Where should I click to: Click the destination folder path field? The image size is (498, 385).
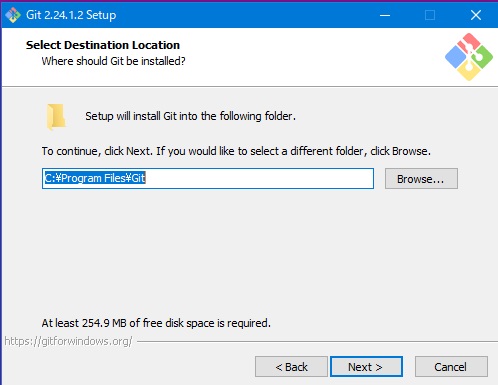(x=208, y=178)
